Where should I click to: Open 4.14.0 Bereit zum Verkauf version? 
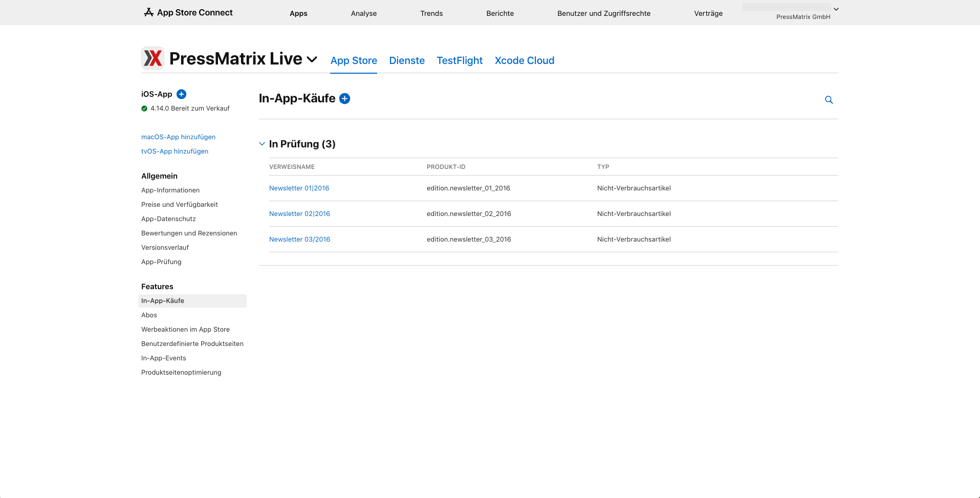click(x=190, y=109)
